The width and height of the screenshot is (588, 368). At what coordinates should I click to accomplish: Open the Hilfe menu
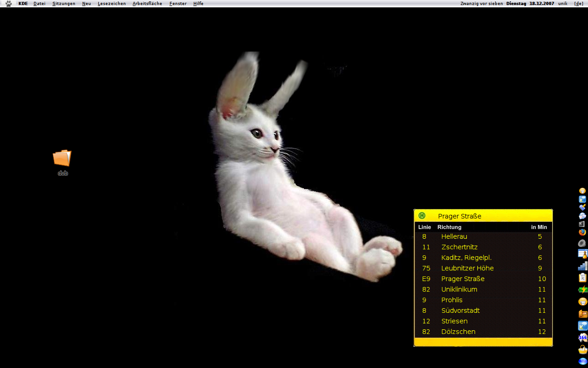(x=198, y=3)
